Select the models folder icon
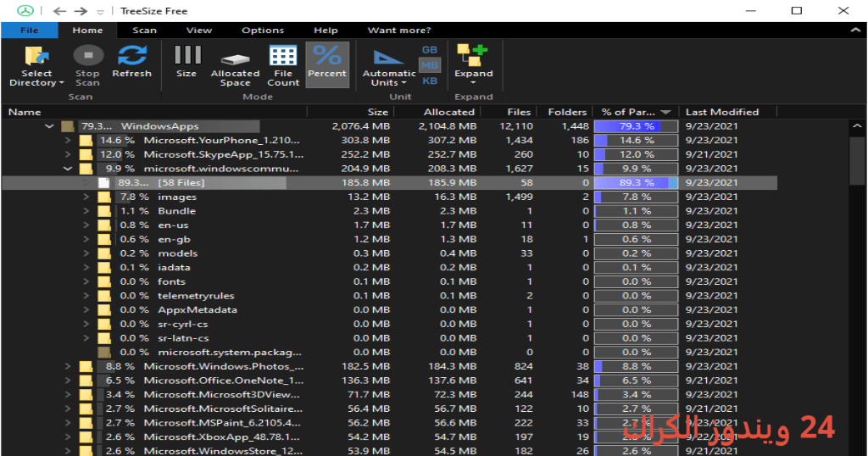Viewport: 868px width, 456px height. [x=104, y=253]
